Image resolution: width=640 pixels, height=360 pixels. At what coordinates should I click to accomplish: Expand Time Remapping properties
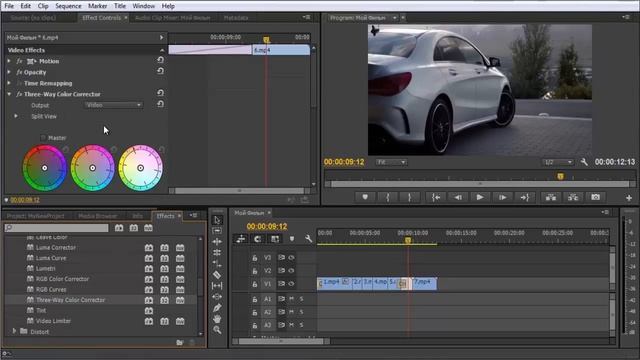(9, 83)
